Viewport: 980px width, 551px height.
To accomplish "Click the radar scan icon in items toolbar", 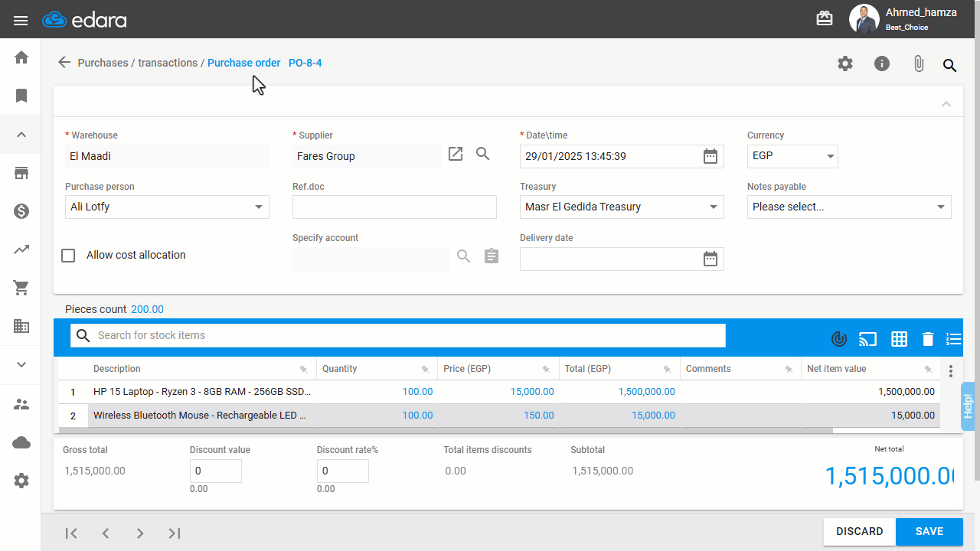I will [x=839, y=338].
